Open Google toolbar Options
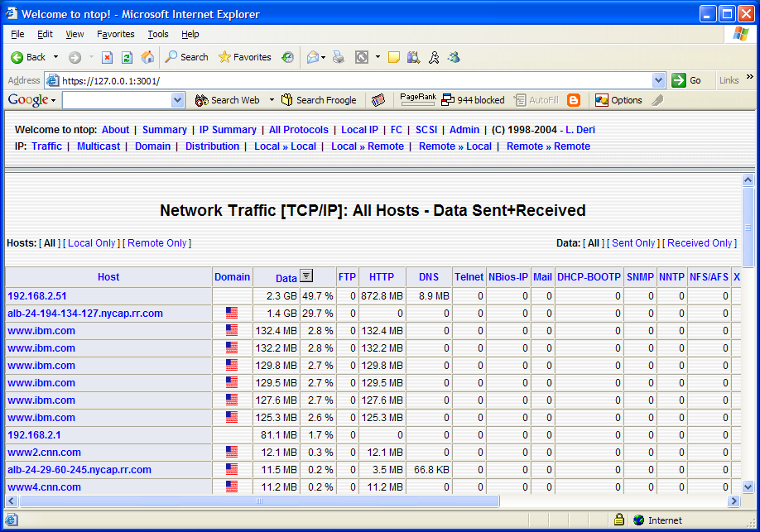 [618, 99]
